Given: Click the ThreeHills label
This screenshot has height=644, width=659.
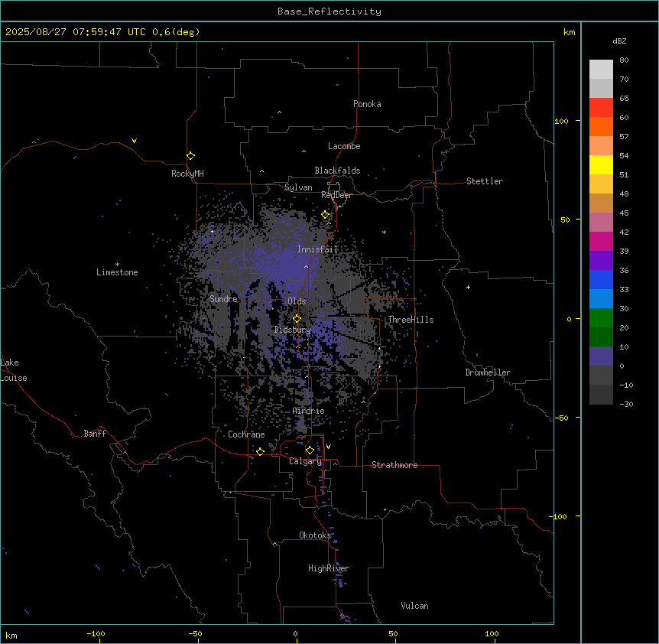Looking at the screenshot, I should 411,320.
